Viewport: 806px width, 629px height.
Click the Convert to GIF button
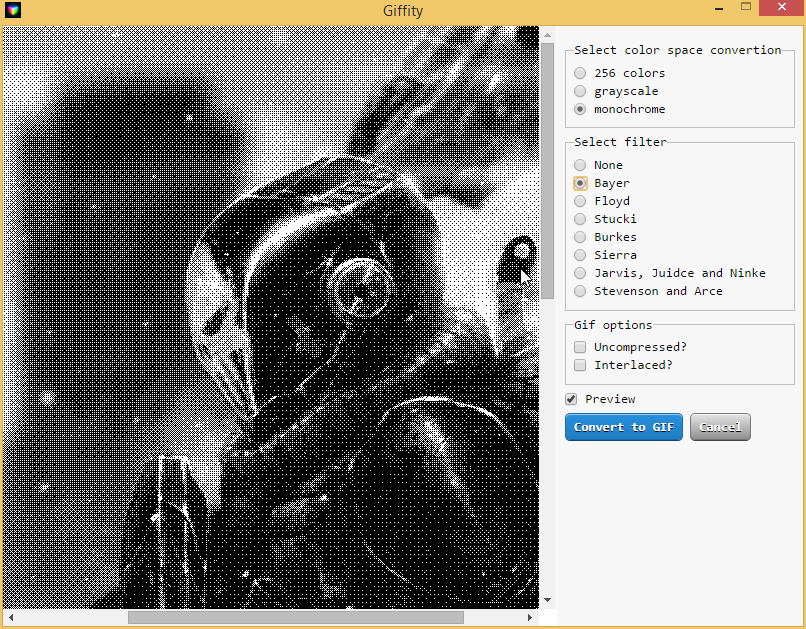tap(624, 427)
